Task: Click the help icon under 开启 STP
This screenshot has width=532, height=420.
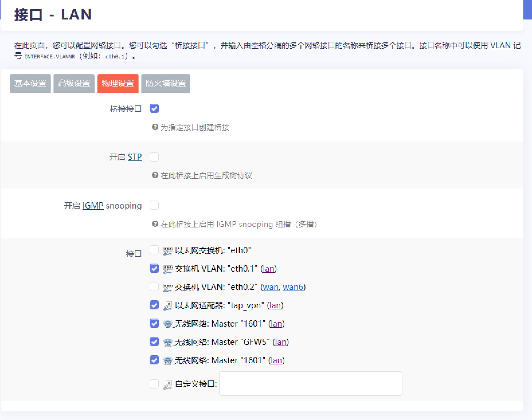Action: (155, 175)
